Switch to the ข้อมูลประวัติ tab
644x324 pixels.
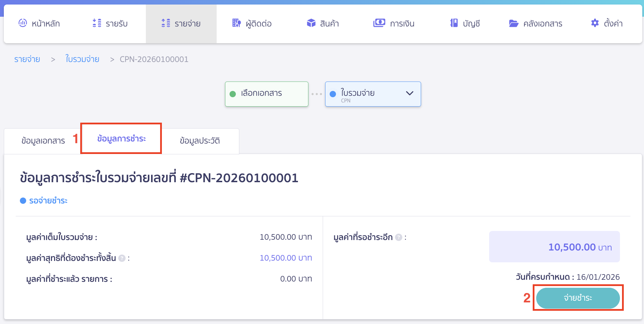200,141
